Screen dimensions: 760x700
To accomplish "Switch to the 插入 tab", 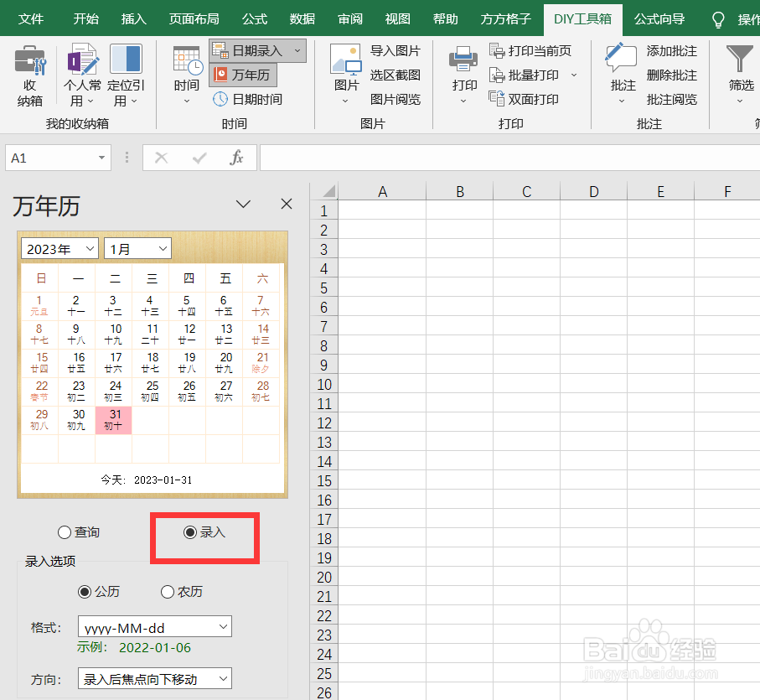I will (x=133, y=19).
